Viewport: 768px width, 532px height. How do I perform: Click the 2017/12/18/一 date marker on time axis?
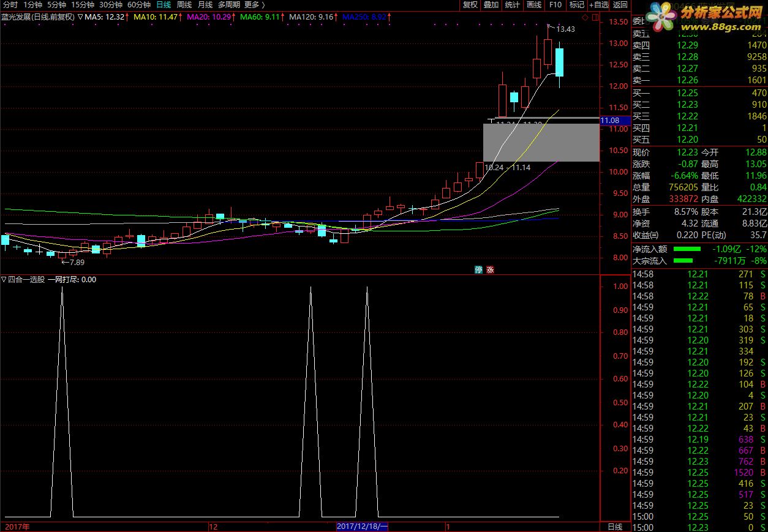tap(363, 526)
